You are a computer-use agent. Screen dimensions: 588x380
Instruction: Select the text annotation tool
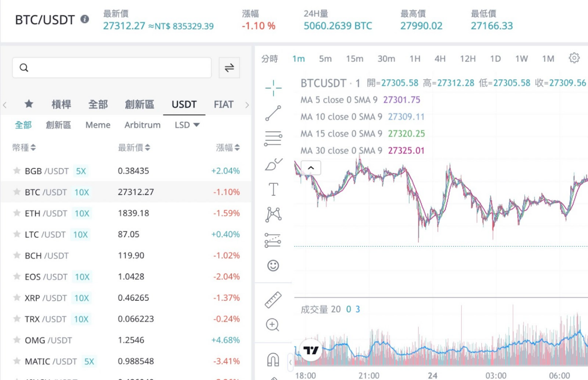(273, 189)
